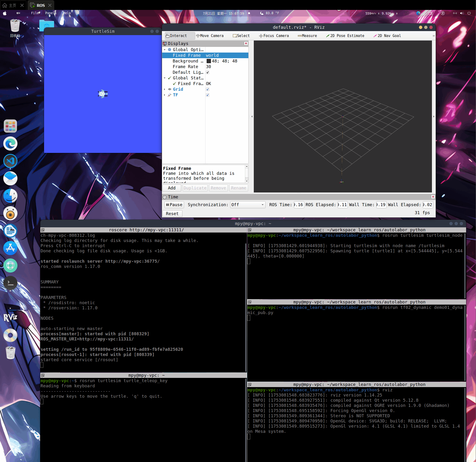This screenshot has width=476, height=462.
Task: Open the Panels menu
Action: click(50, 13)
